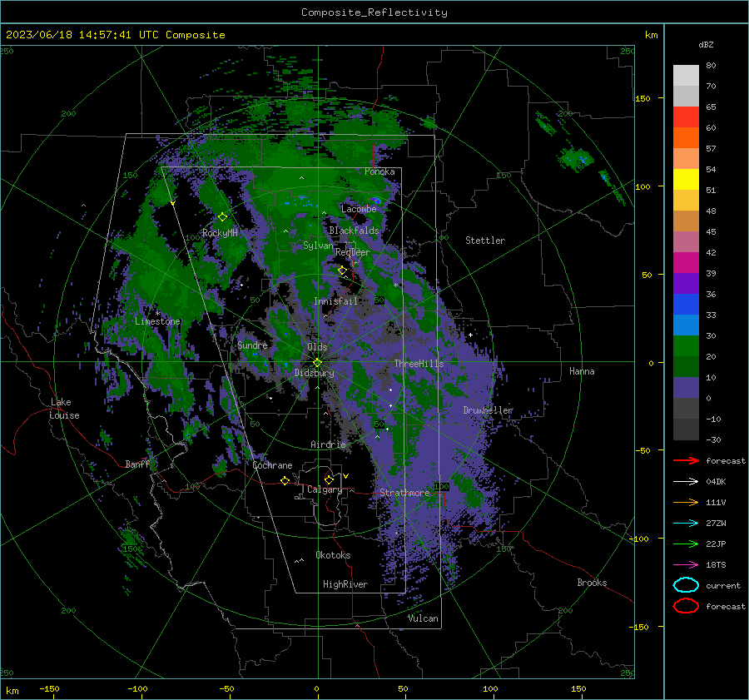Click the Lake Louise label
The width and height of the screenshot is (749, 700).
pos(65,409)
